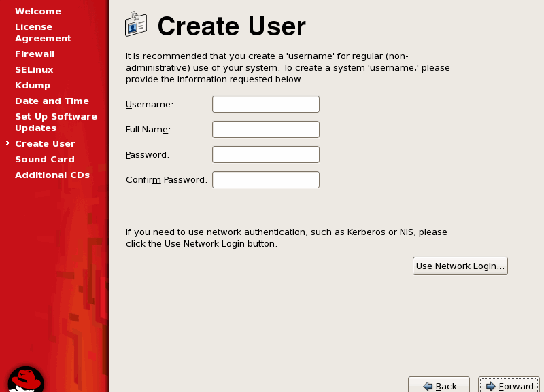Go to the Sound Card step
544x392 pixels.
(45, 159)
